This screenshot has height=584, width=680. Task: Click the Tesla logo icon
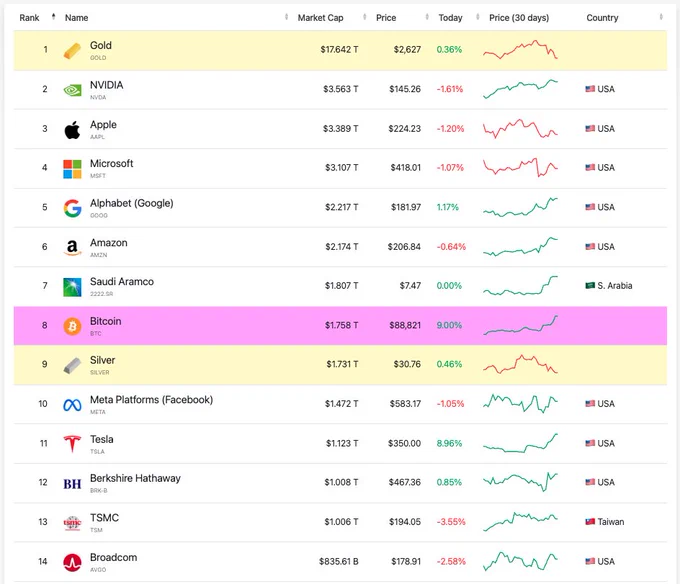(72, 444)
